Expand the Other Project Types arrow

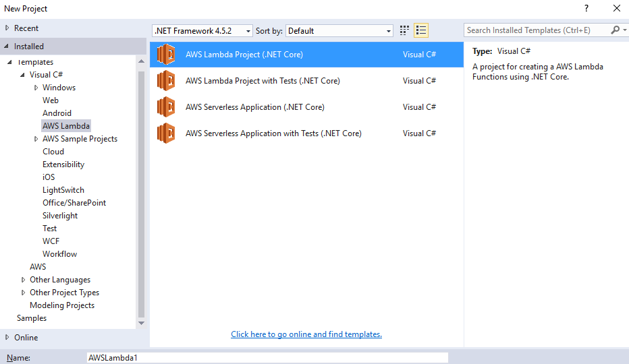tap(23, 293)
